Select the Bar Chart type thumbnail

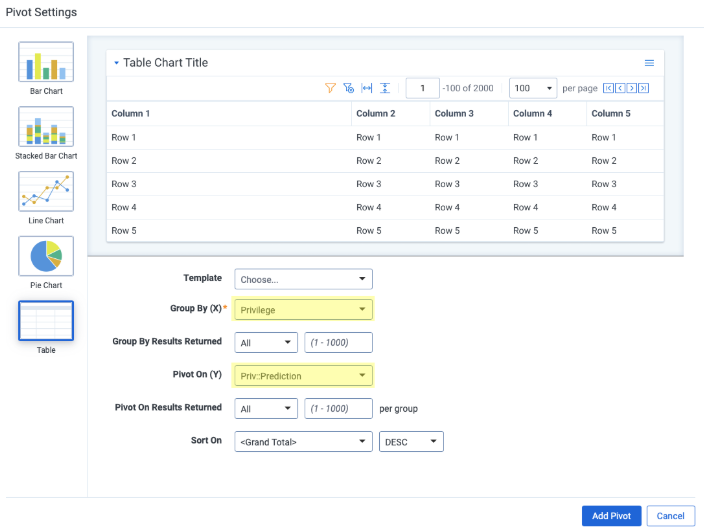pos(46,62)
